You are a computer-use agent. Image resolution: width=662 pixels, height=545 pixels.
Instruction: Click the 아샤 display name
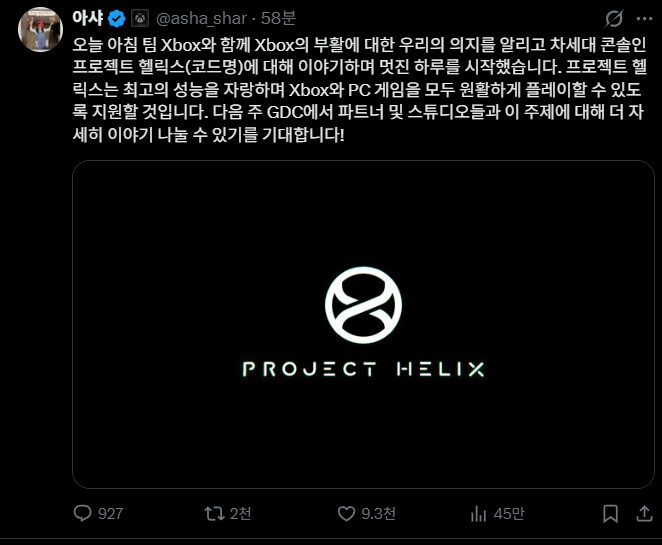[88, 18]
